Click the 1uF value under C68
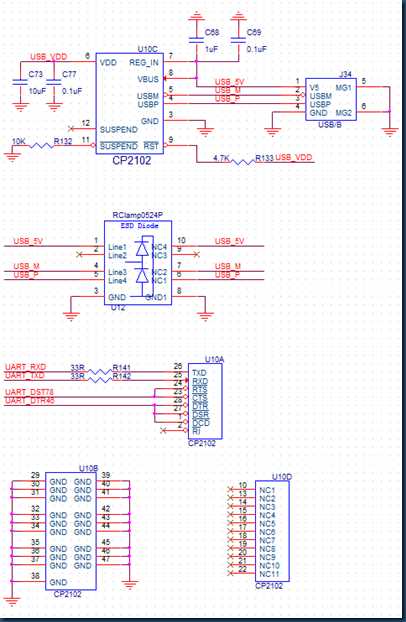Image resolution: width=406 pixels, height=622 pixels. tap(211, 50)
